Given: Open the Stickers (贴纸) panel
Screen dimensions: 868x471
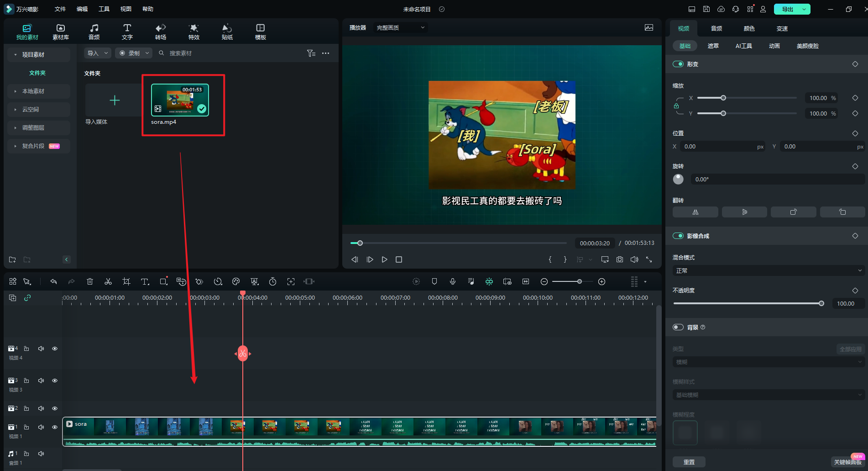Looking at the screenshot, I should point(227,32).
